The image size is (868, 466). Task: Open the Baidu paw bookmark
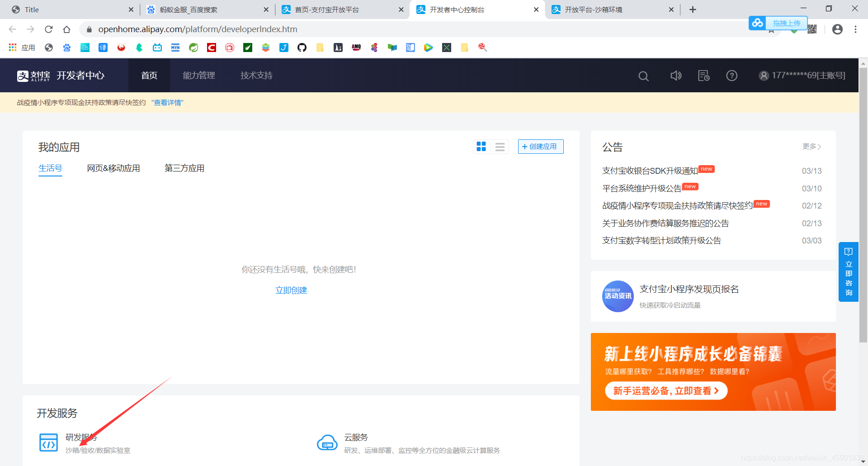click(x=67, y=48)
